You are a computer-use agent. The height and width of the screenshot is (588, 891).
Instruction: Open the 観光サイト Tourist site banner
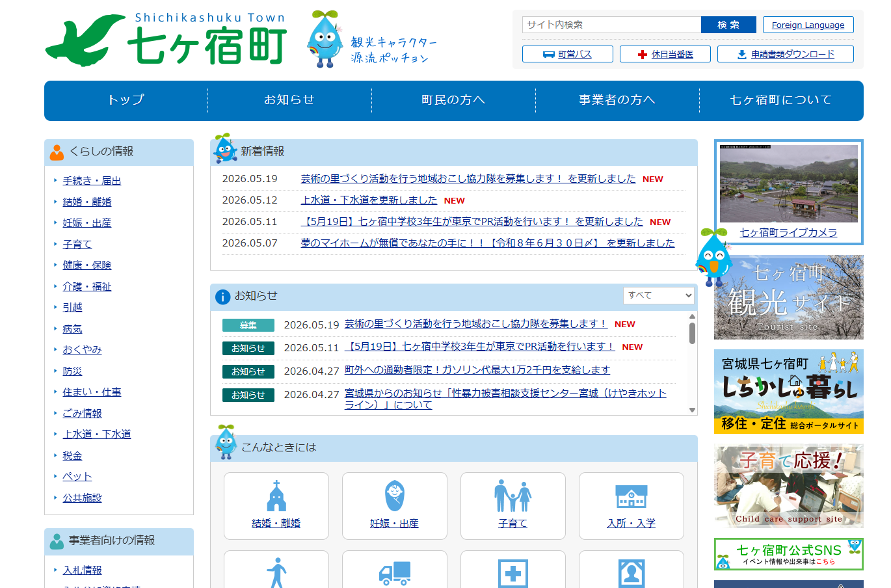click(789, 297)
